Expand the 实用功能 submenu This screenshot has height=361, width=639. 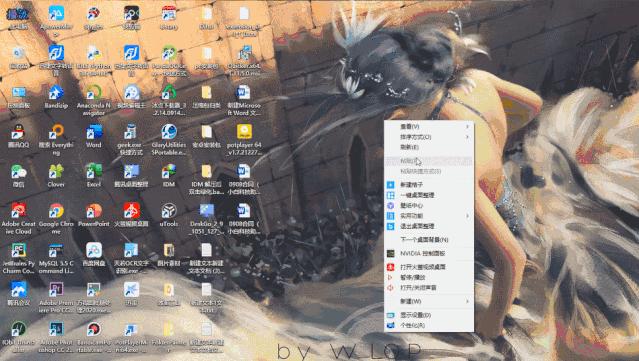(x=429, y=216)
